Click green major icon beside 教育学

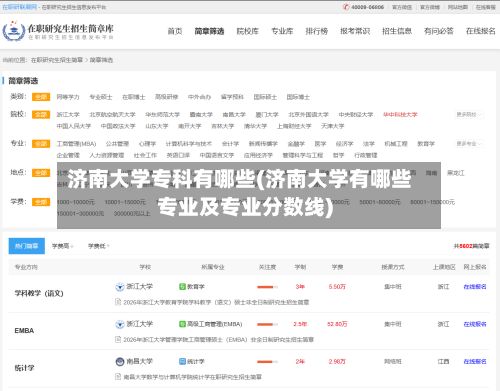point(182,287)
